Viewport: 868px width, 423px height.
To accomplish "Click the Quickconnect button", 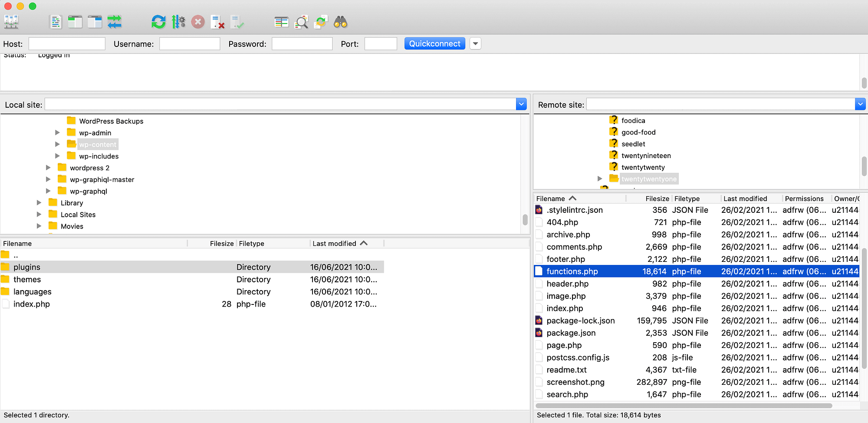I will point(435,43).
